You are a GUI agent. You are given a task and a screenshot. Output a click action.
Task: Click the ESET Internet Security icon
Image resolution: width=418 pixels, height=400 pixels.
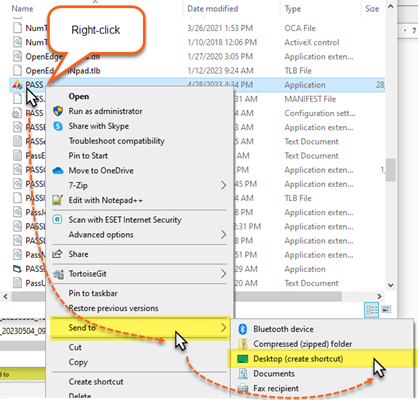[x=58, y=220]
